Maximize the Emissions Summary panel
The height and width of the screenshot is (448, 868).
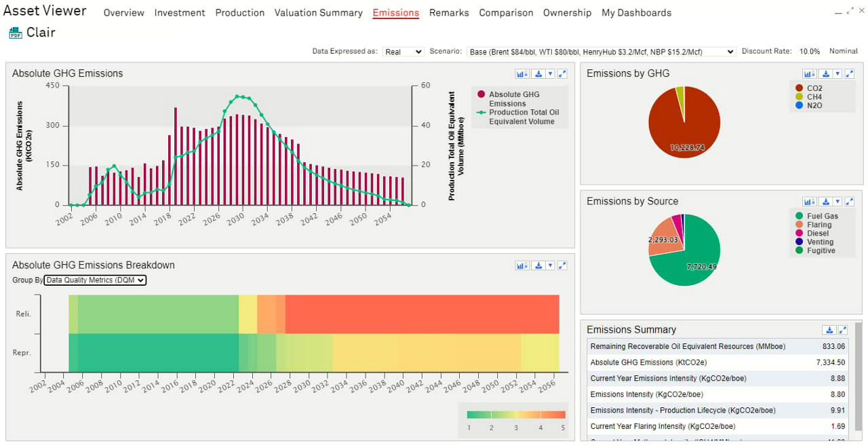843,330
